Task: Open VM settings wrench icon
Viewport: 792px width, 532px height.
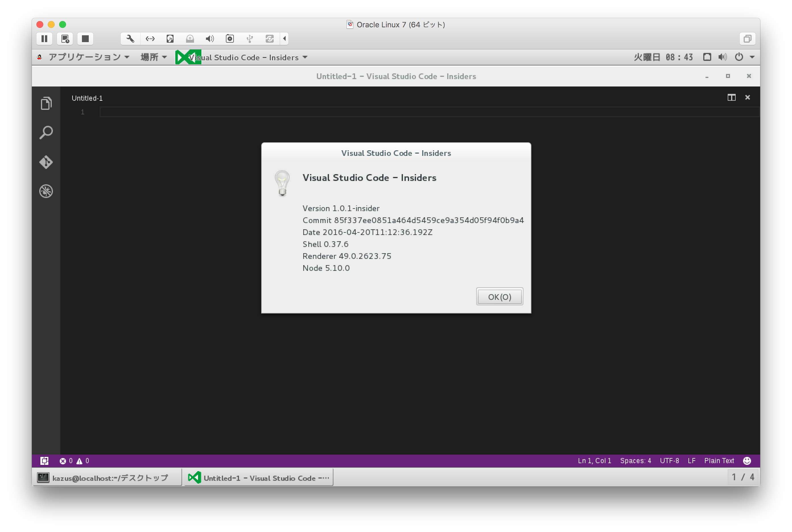Action: [x=130, y=39]
